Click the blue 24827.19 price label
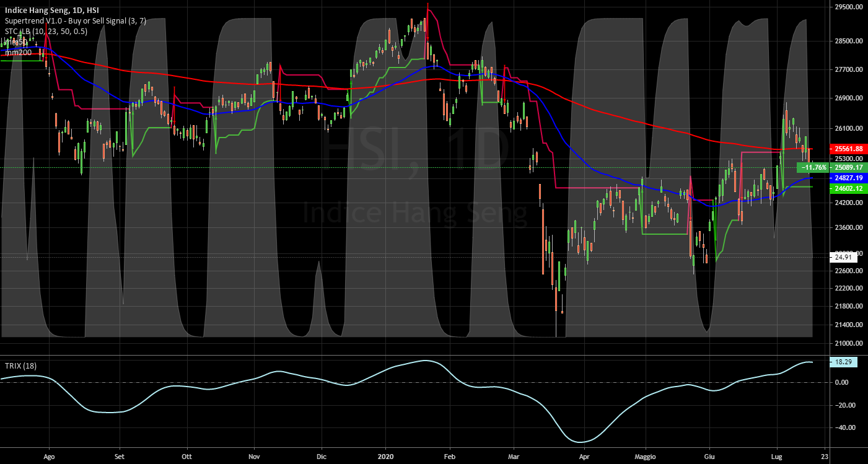The height and width of the screenshot is (464, 868). (848, 178)
